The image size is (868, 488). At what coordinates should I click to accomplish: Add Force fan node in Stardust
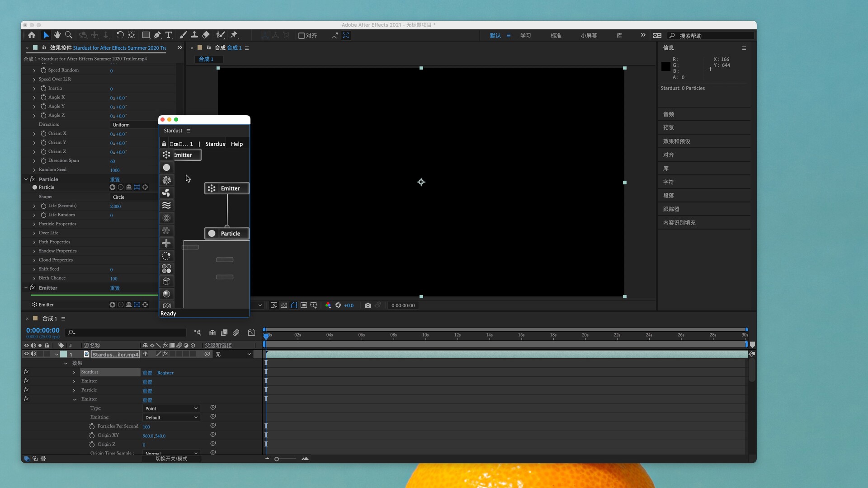pos(166,192)
